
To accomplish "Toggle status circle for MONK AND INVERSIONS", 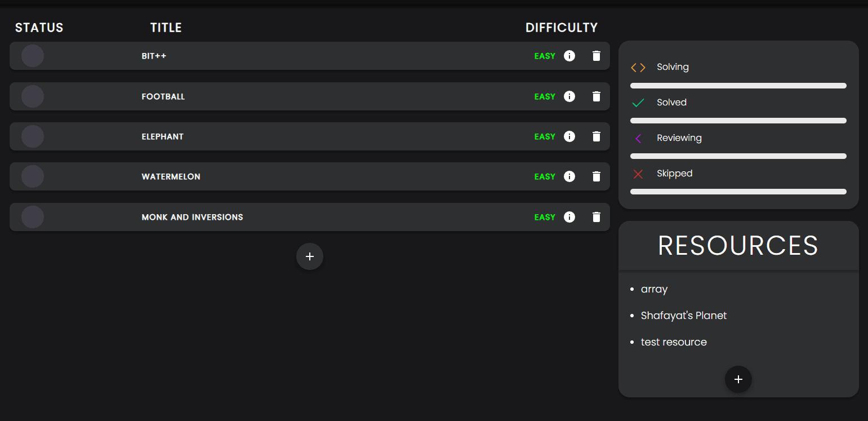I will coord(33,217).
